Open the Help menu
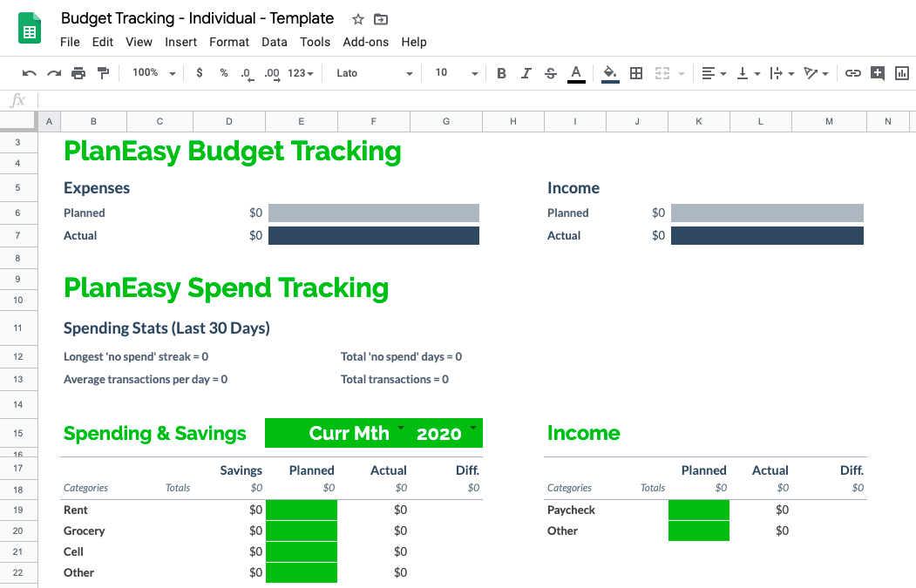916x588 pixels. tap(414, 42)
